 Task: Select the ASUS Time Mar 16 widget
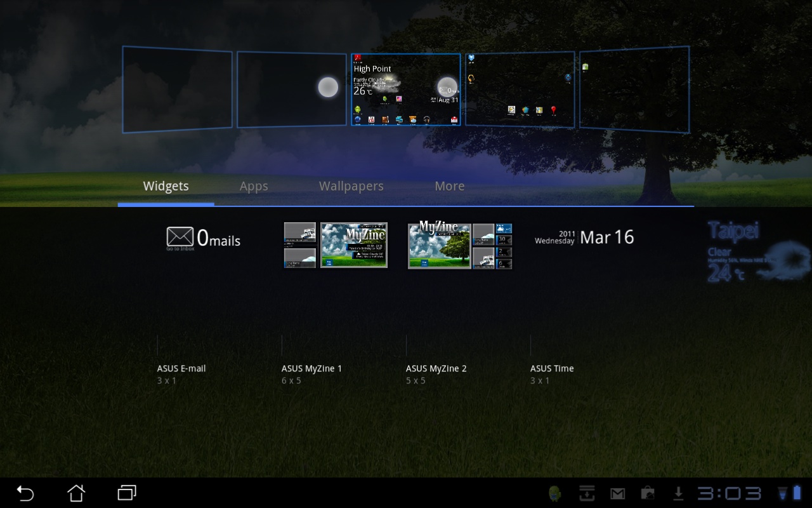[584, 237]
